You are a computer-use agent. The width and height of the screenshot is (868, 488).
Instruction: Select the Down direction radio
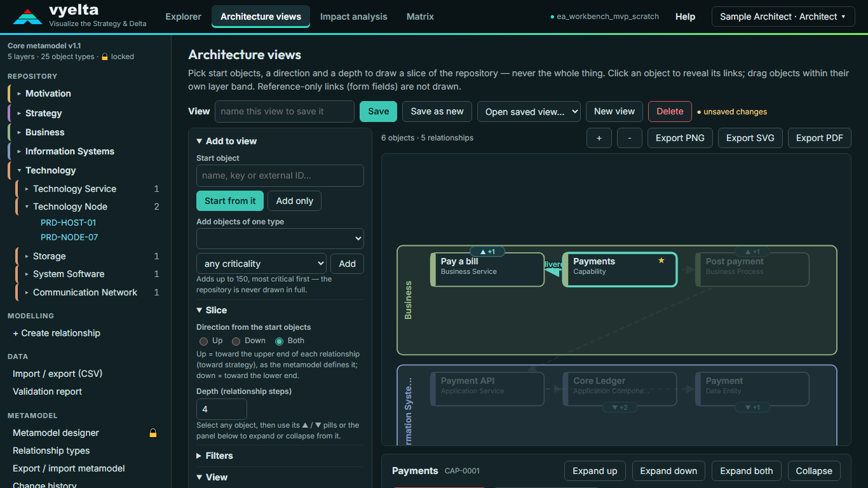coord(236,341)
